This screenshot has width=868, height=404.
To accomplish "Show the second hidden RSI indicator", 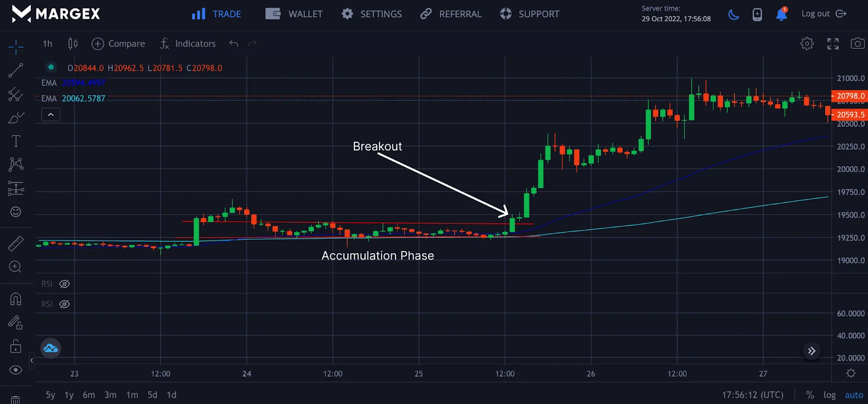I will (65, 304).
